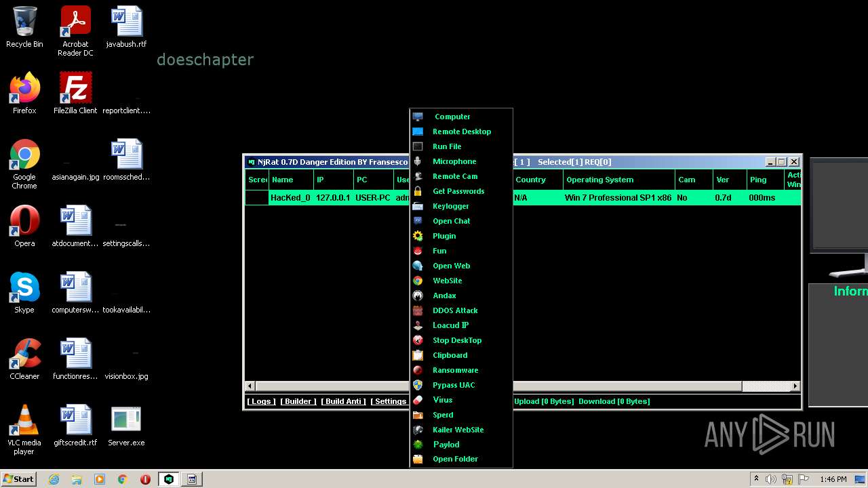Open the Recycle Bin desktop icon
Viewport: 868px width, 488px height.
(24, 27)
